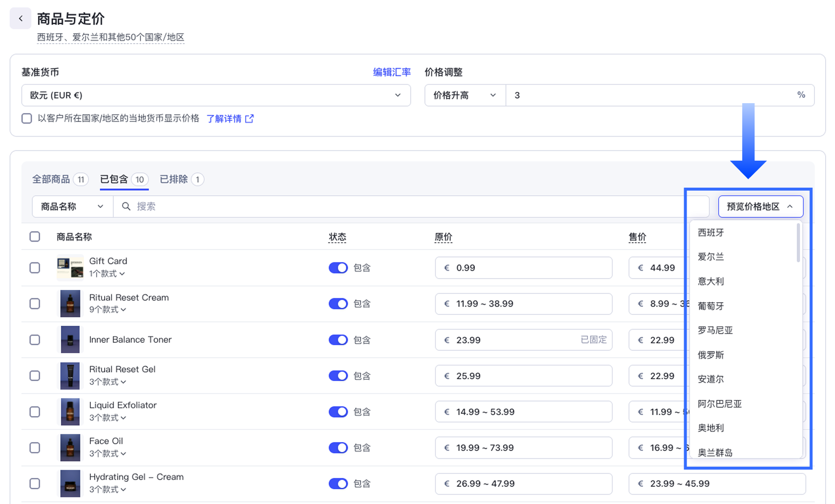Enable showing prices in customer's local currency

(x=27, y=119)
